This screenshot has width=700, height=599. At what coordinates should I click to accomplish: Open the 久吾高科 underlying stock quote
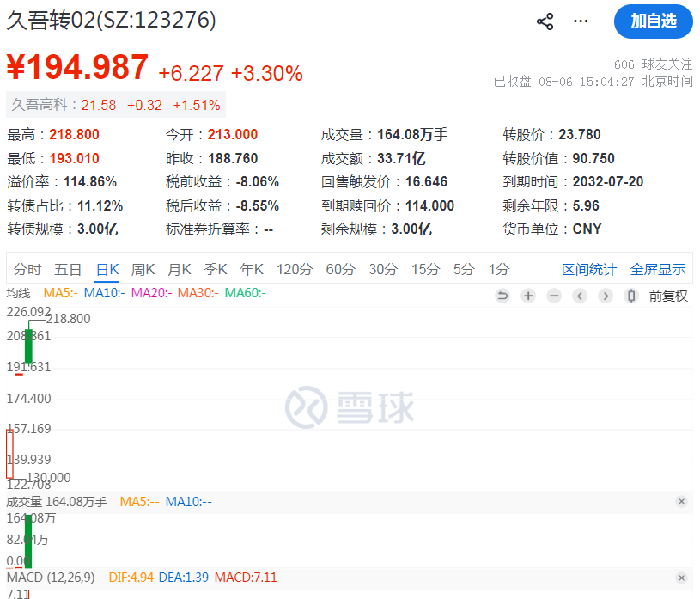click(116, 105)
